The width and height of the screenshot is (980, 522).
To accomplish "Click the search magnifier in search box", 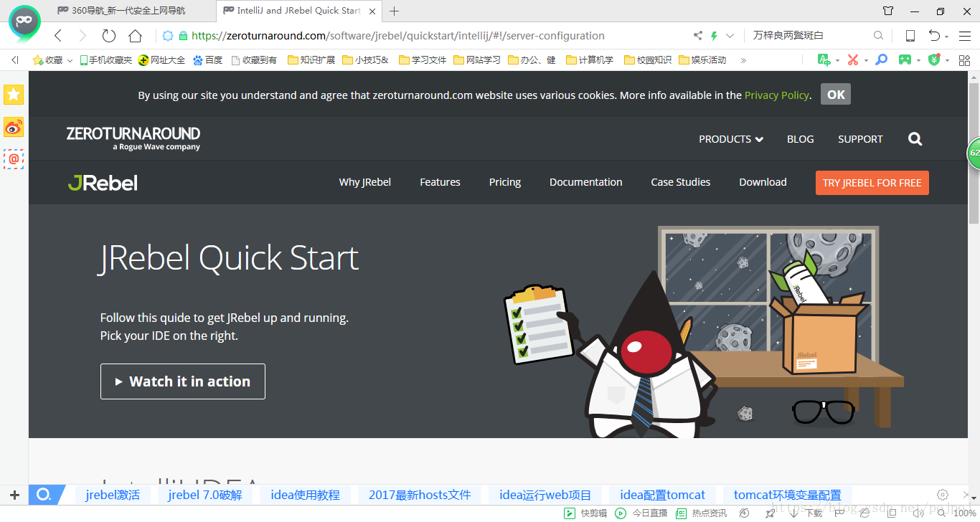I will pos(878,36).
